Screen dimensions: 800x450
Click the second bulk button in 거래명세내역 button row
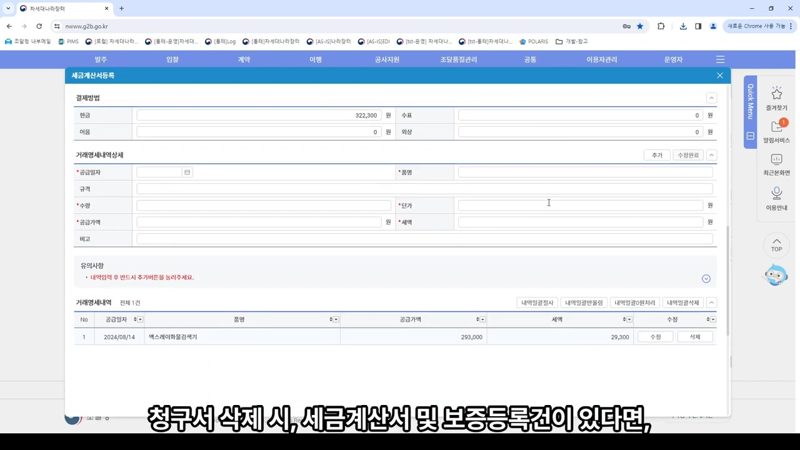click(x=584, y=303)
